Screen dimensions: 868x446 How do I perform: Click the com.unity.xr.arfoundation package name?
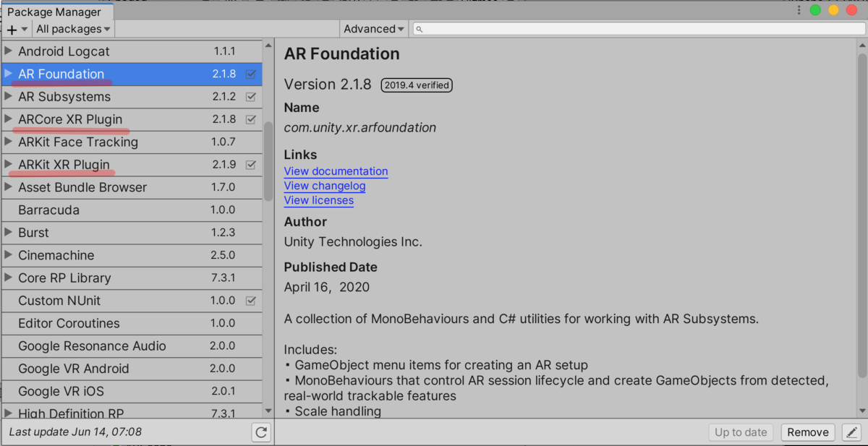tap(360, 128)
